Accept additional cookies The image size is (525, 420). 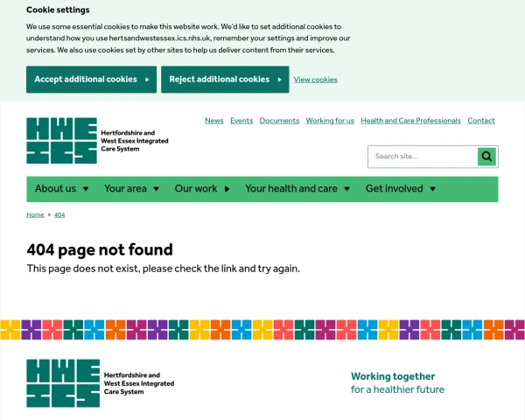[91, 80]
